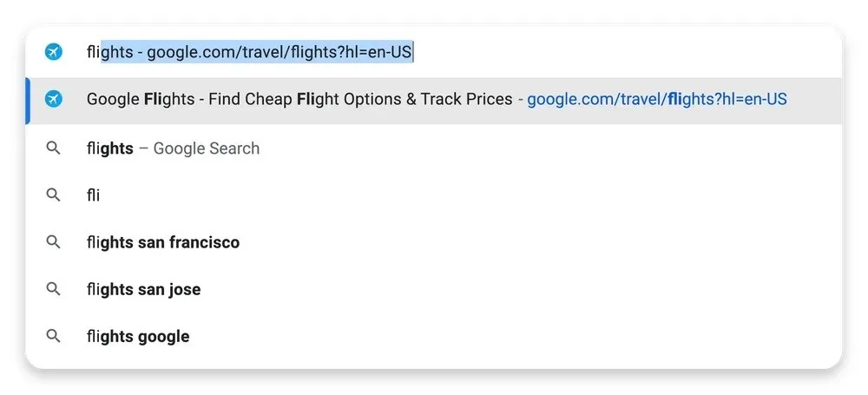
Task: Pick the "flights san francisco" suggestion
Action: 163,242
